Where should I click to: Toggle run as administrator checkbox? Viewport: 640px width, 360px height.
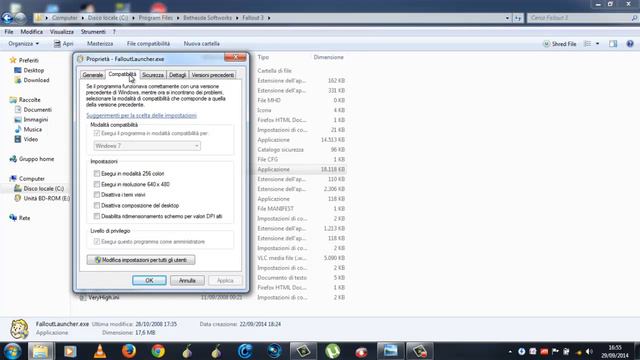click(97, 242)
